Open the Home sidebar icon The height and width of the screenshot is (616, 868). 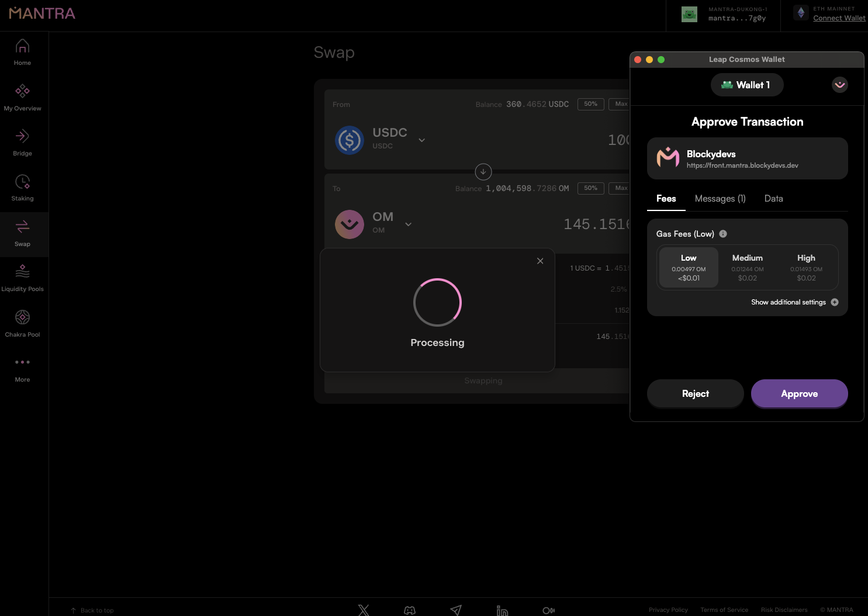(22, 46)
